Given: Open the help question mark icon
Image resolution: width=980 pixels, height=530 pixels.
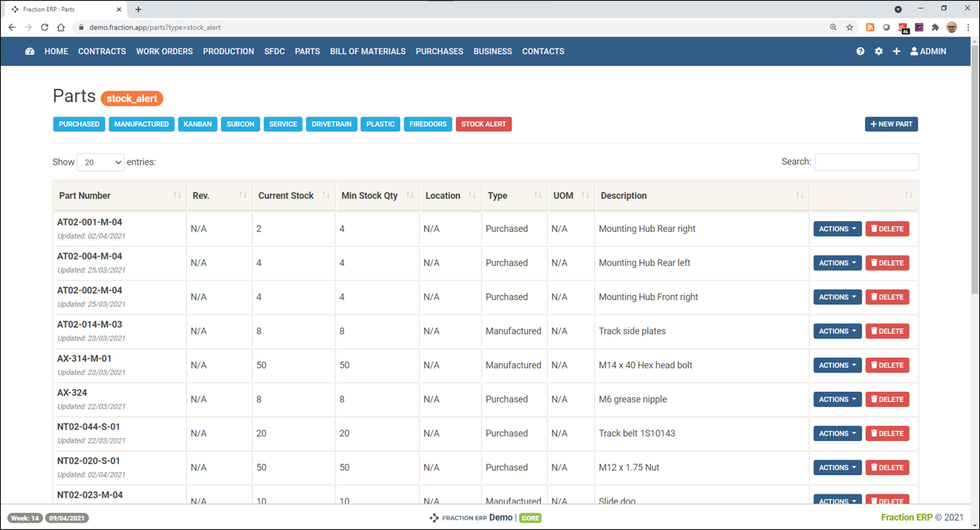Looking at the screenshot, I should click(860, 52).
